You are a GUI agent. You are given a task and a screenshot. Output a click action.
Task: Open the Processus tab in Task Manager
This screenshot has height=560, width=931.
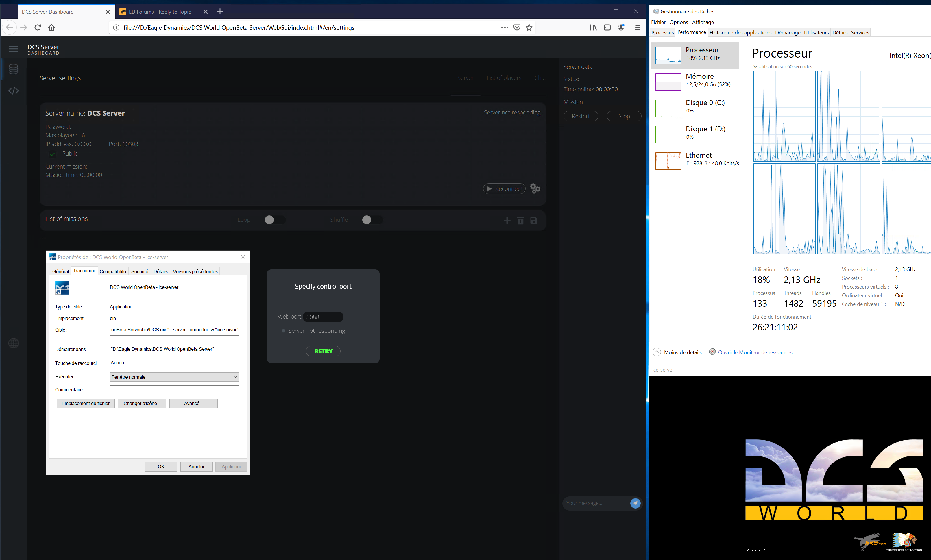coord(662,32)
